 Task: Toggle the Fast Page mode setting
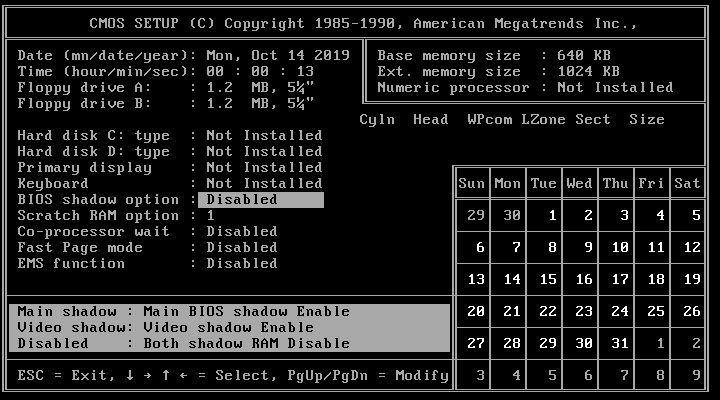pyautogui.click(x=241, y=247)
